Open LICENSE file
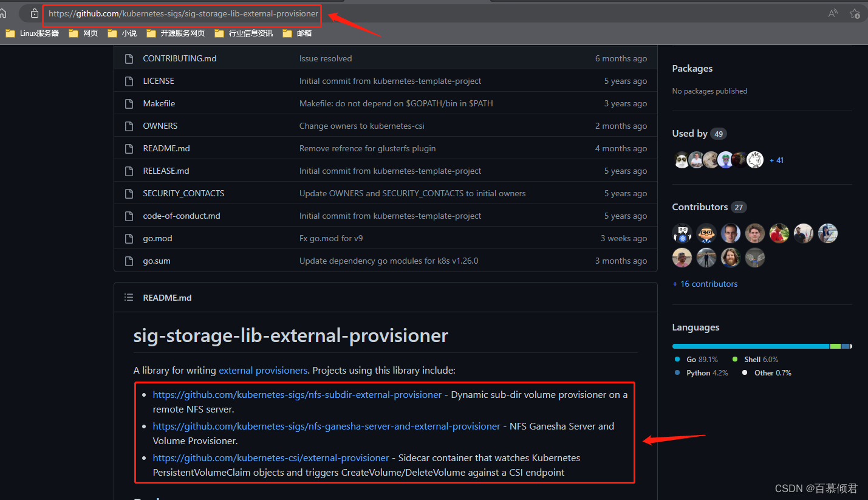868x500 pixels. [159, 81]
